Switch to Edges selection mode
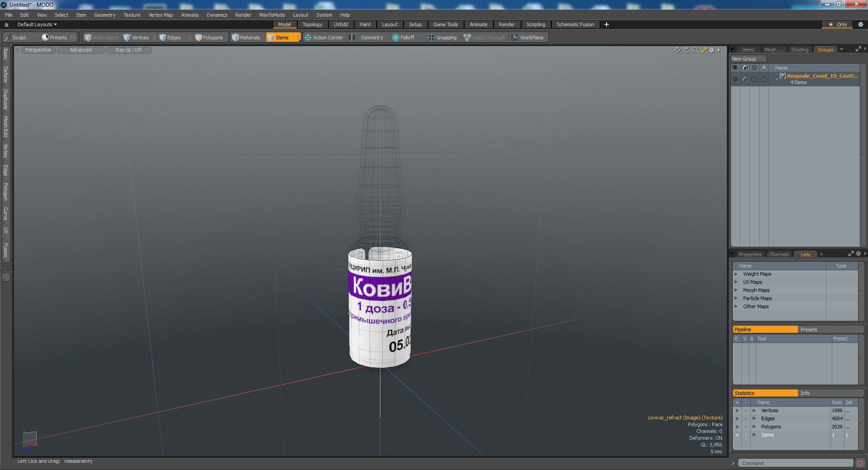 click(x=174, y=38)
